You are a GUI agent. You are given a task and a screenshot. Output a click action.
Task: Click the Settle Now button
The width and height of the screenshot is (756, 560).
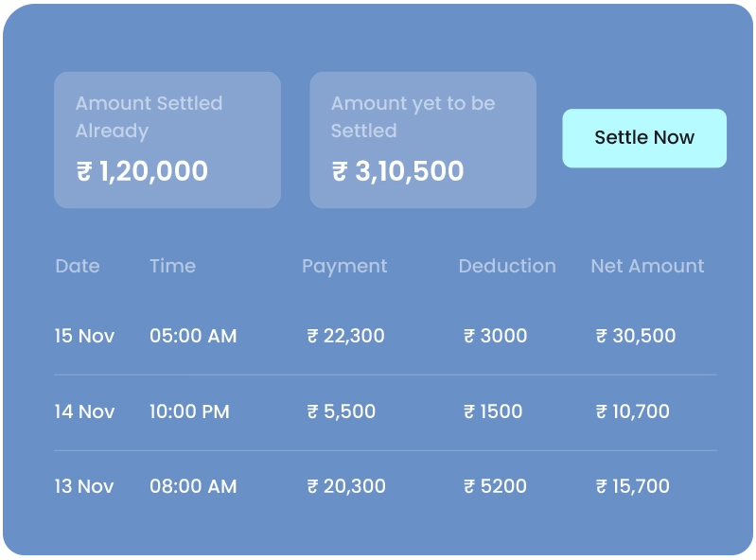(x=644, y=138)
